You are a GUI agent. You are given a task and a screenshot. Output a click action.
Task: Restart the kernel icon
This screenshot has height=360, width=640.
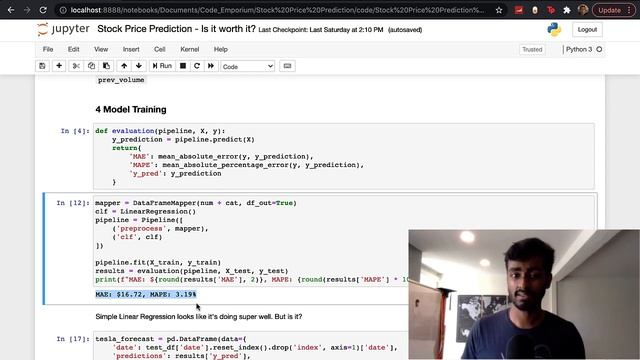click(197, 66)
